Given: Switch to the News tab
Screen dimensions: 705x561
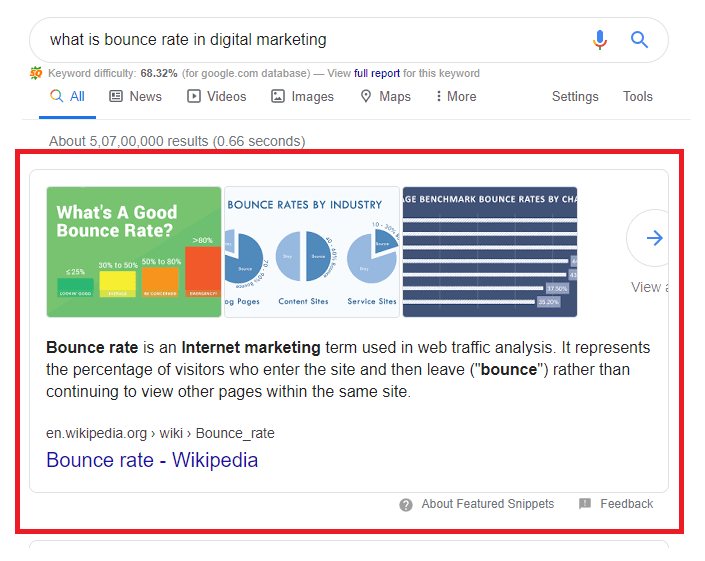Looking at the screenshot, I should [135, 97].
